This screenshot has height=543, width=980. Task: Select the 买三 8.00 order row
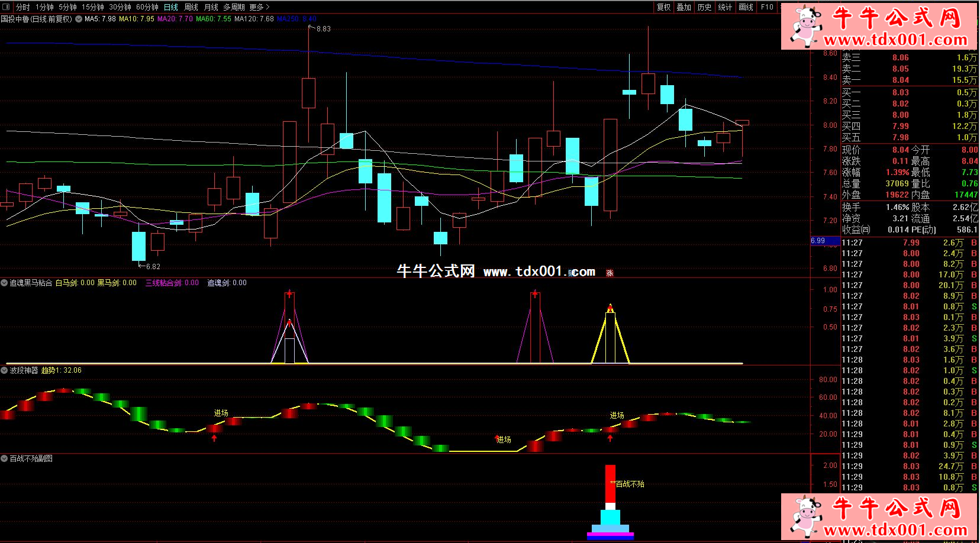tap(910, 115)
